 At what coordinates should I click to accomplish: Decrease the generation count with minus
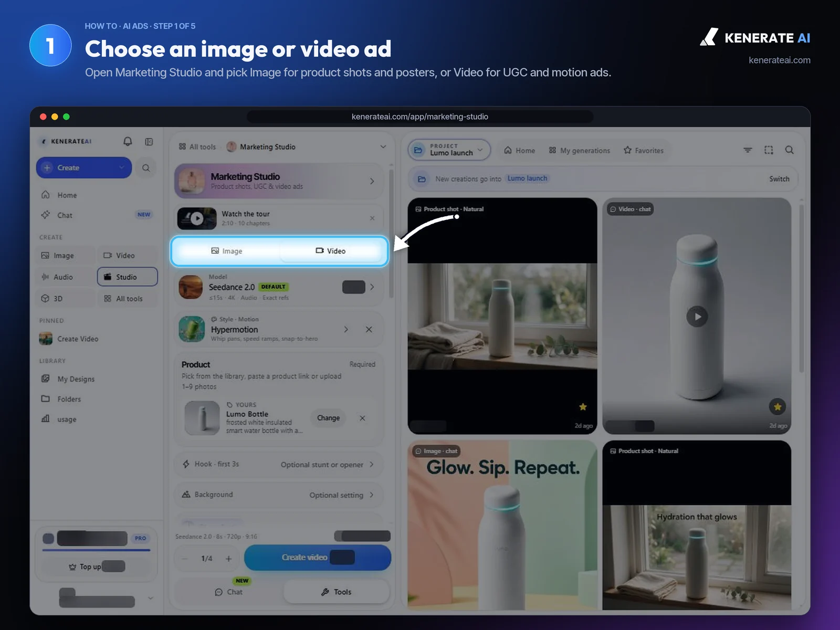tap(184, 559)
